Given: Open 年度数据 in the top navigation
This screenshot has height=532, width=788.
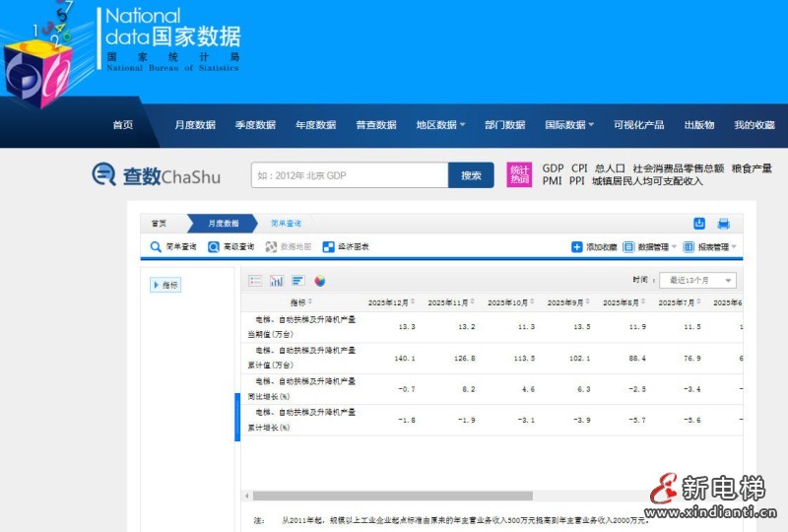Looking at the screenshot, I should tap(315, 125).
